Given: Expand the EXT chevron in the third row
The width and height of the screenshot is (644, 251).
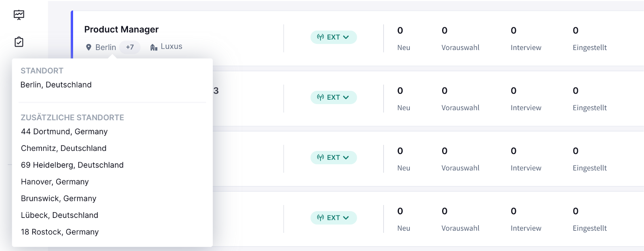Looking at the screenshot, I should [346, 157].
